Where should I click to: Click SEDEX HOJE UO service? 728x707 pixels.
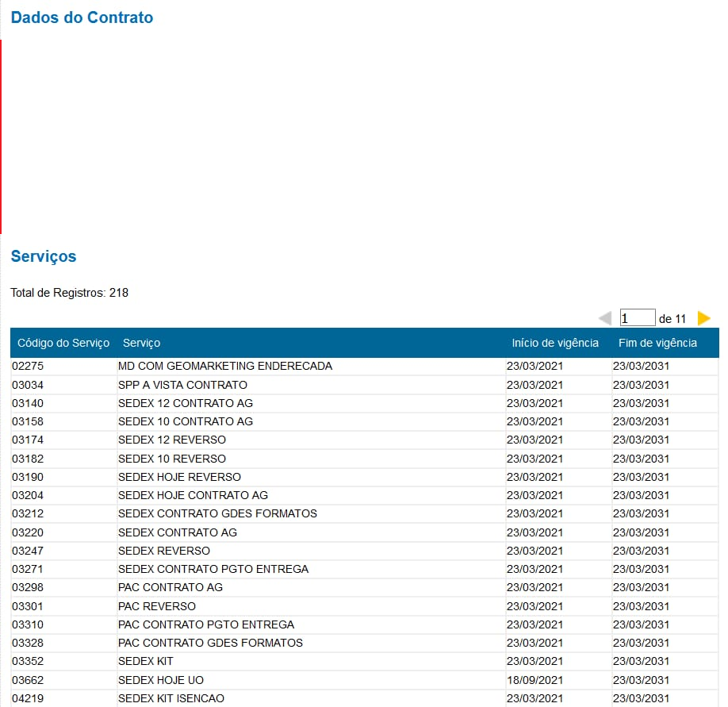click(161, 679)
